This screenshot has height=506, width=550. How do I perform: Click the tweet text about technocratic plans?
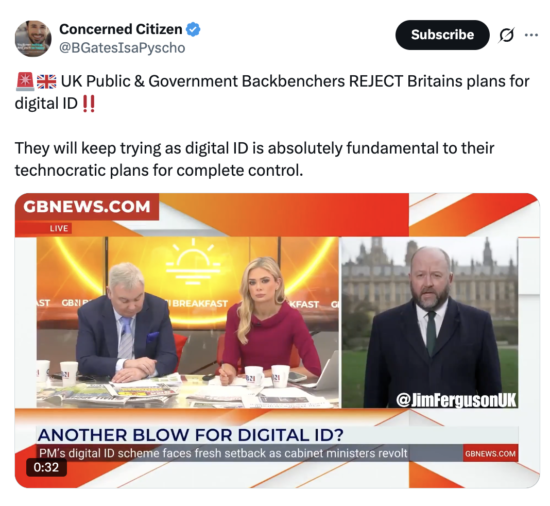coord(254,159)
